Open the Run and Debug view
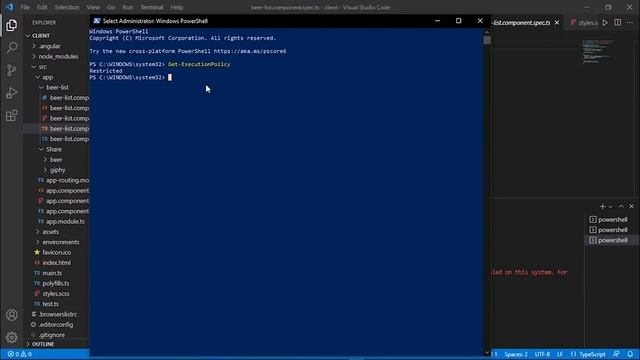 11,93
